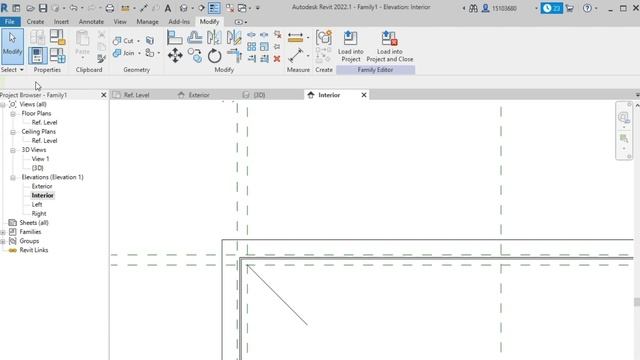The image size is (640, 360).
Task: Activate the Copy tool
Action: [x=195, y=56]
